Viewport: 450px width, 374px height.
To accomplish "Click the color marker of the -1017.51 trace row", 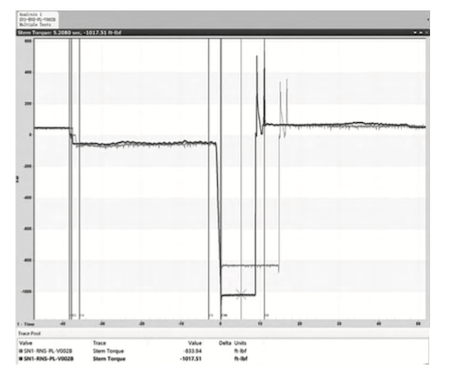I will pos(21,359).
